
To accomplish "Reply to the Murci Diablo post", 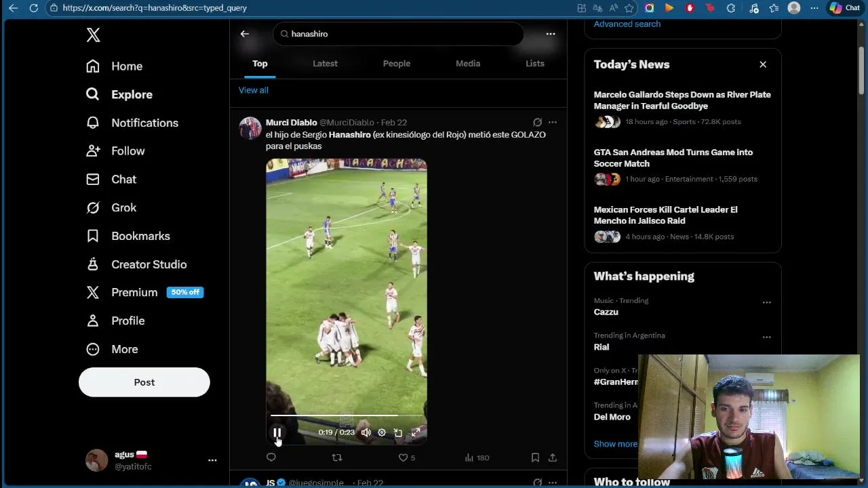I will 271,457.
